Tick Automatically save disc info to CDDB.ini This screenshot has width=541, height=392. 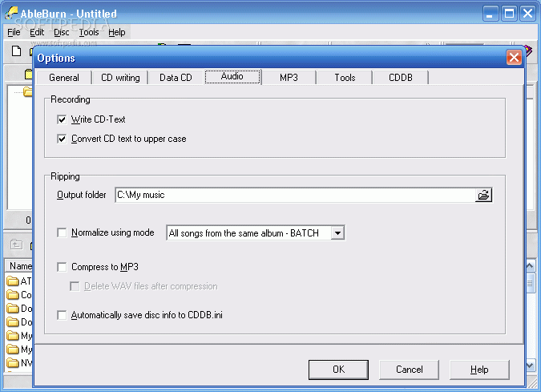click(62, 315)
